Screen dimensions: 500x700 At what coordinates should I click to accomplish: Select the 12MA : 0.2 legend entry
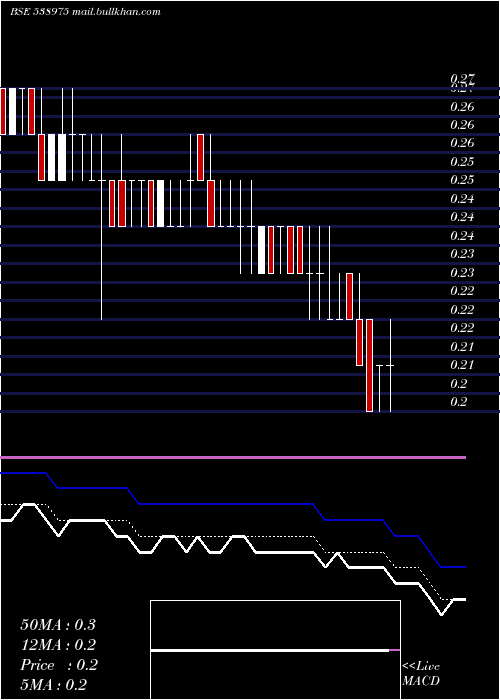pos(58,645)
